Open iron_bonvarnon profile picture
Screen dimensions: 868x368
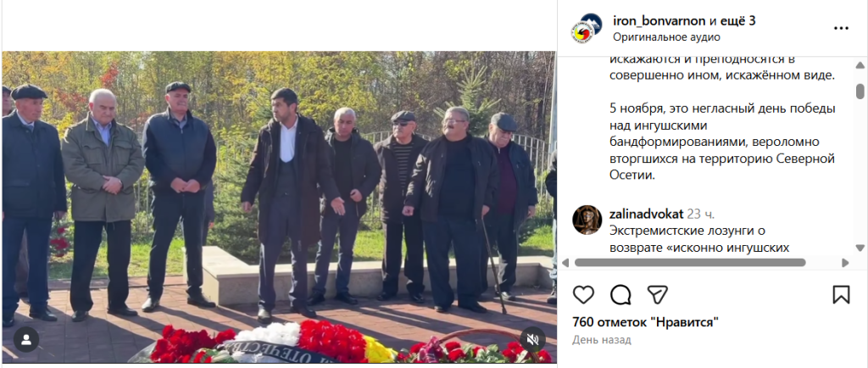[587, 28]
